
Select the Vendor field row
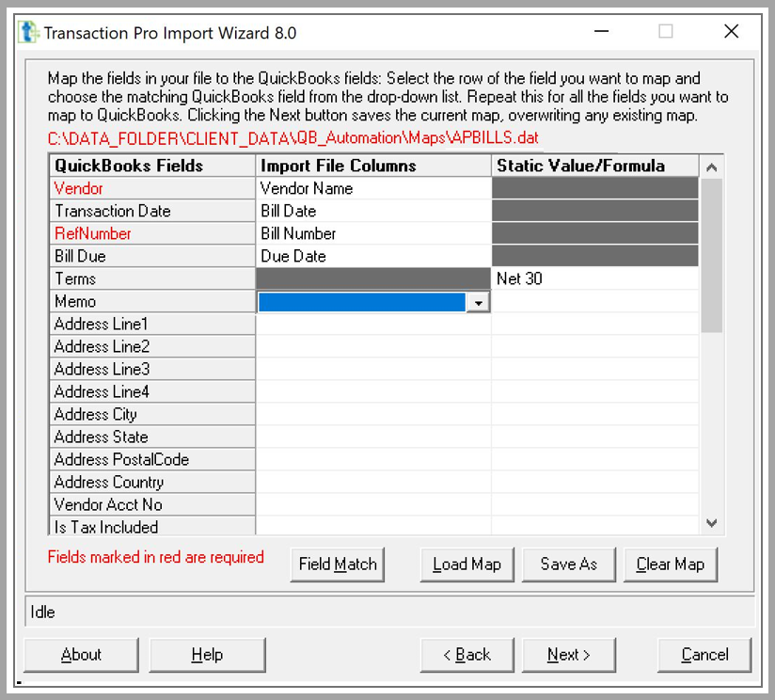(x=152, y=188)
